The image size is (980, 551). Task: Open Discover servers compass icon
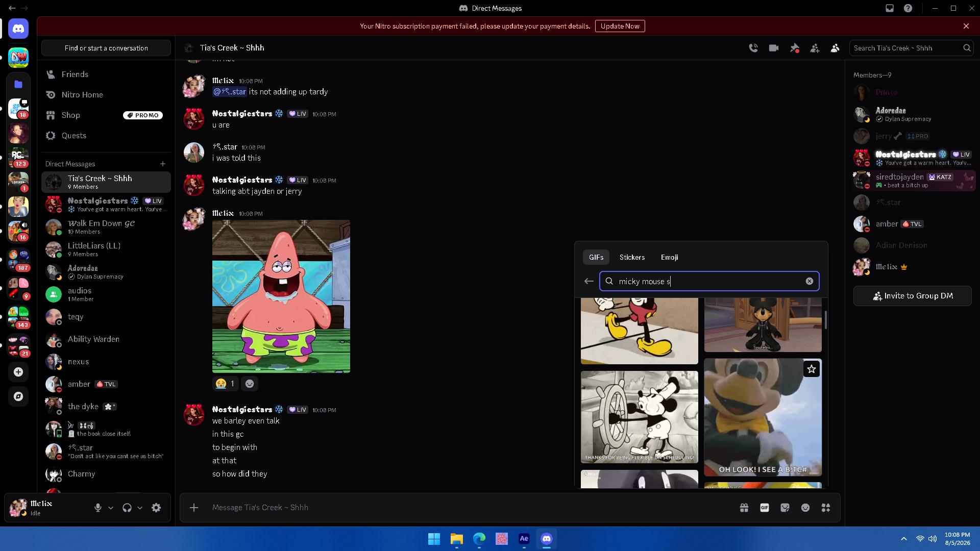(18, 396)
